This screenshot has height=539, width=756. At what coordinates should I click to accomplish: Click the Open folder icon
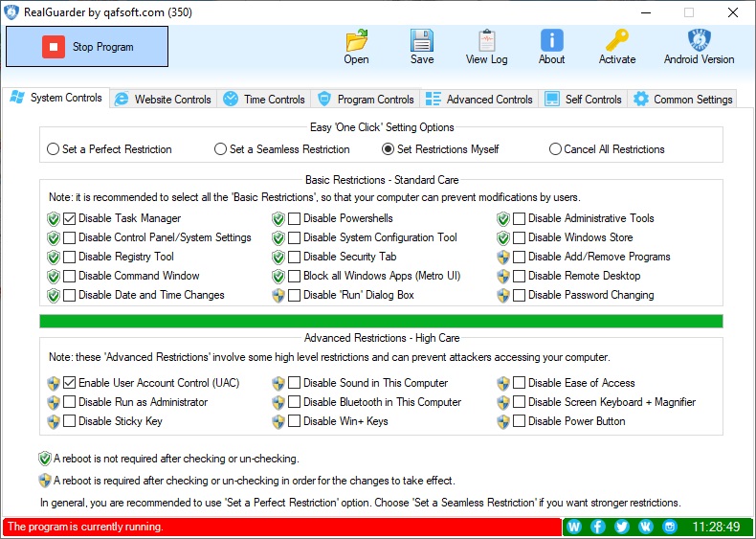(356, 41)
